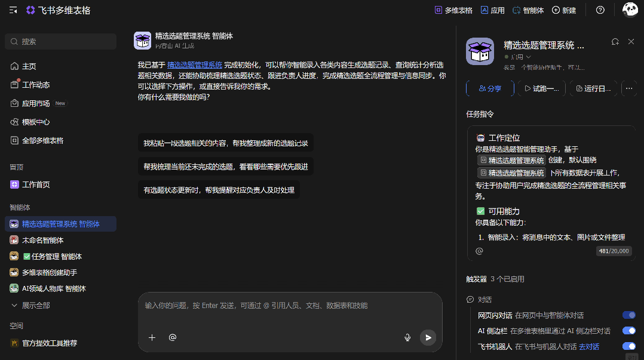
Task: Select AI领域人物库 智能体 in the sidebar
Action: point(61,288)
